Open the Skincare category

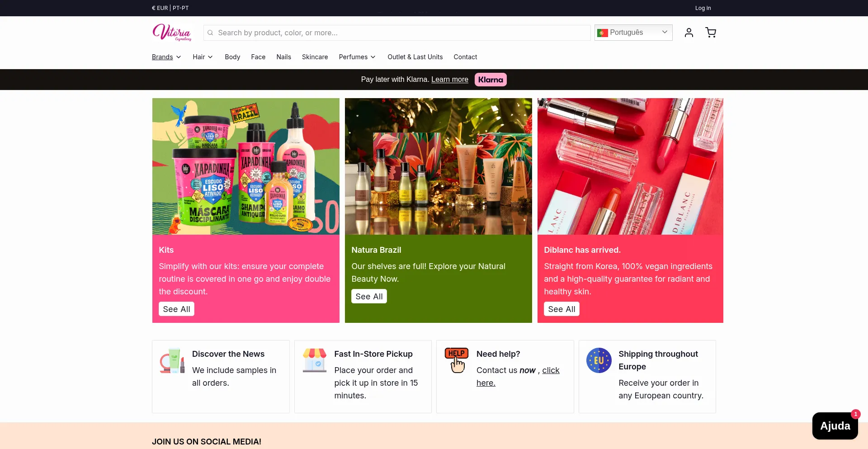315,57
